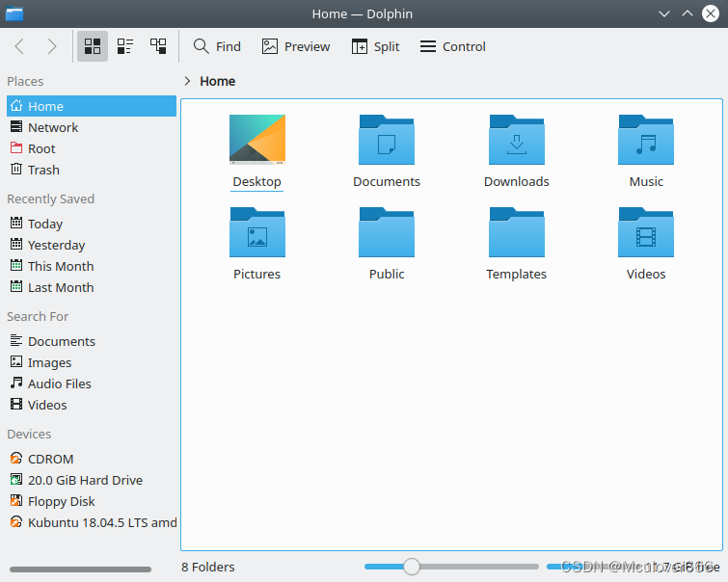
Task: Select the Pictures folder icon
Action: (x=257, y=232)
